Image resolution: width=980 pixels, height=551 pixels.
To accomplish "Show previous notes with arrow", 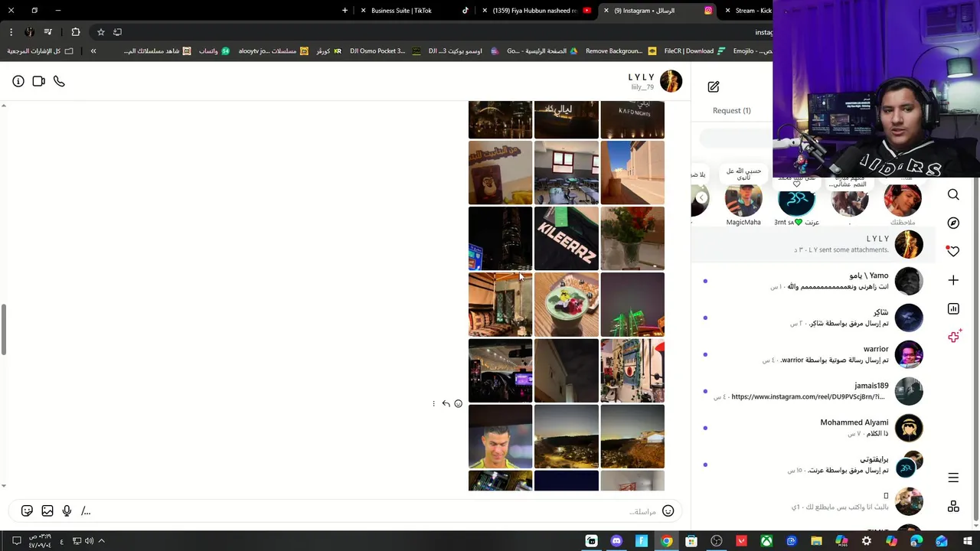I will pos(702,197).
